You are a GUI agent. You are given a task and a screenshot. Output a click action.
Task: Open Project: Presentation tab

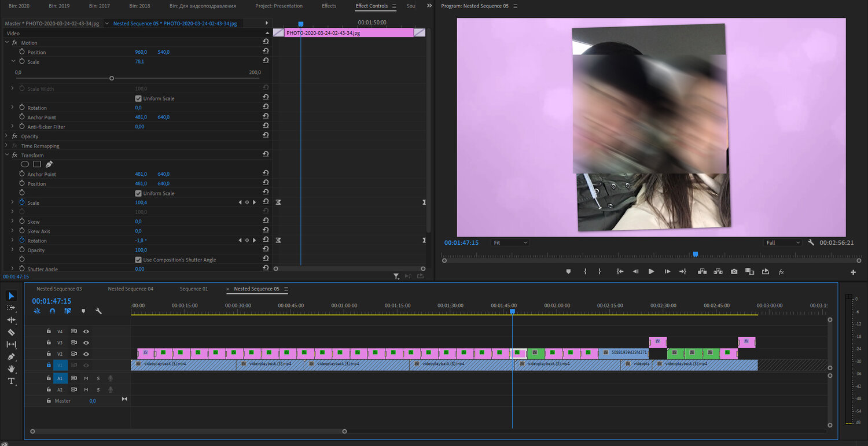click(279, 6)
